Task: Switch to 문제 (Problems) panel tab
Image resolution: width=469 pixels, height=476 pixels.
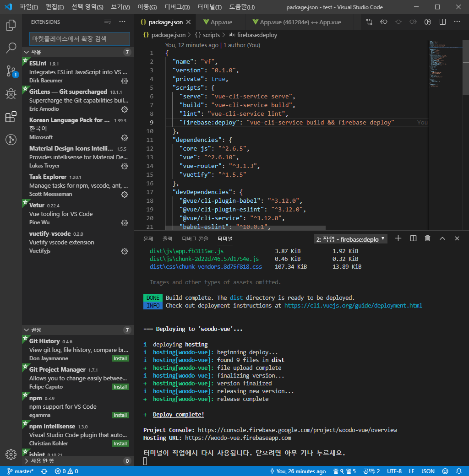Action: (x=148, y=239)
